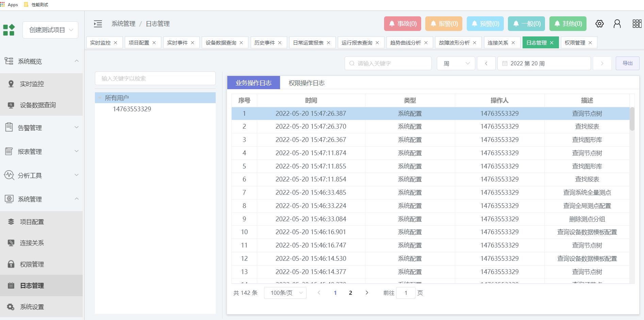Click the 分析工具 waveform icon

(x=9, y=175)
